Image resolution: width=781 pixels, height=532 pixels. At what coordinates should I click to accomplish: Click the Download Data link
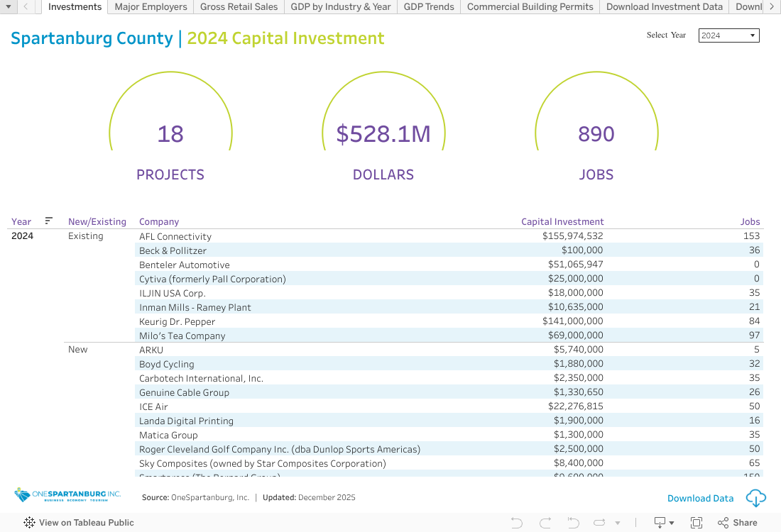point(700,498)
